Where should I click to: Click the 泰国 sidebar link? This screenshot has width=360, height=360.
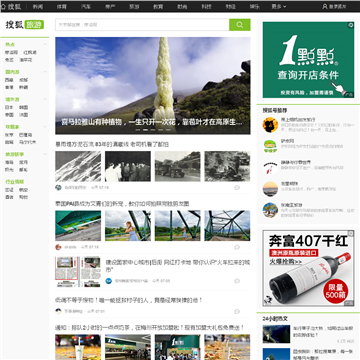[9, 115]
